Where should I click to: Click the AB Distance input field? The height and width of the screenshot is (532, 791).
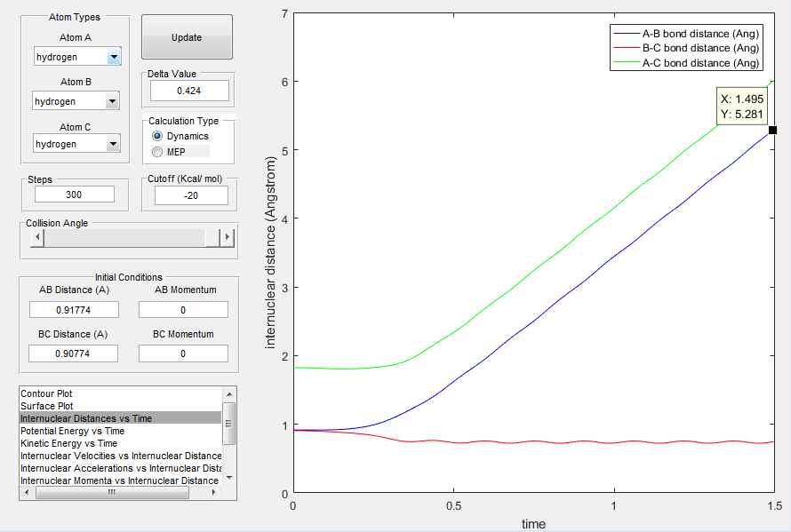coord(74,310)
